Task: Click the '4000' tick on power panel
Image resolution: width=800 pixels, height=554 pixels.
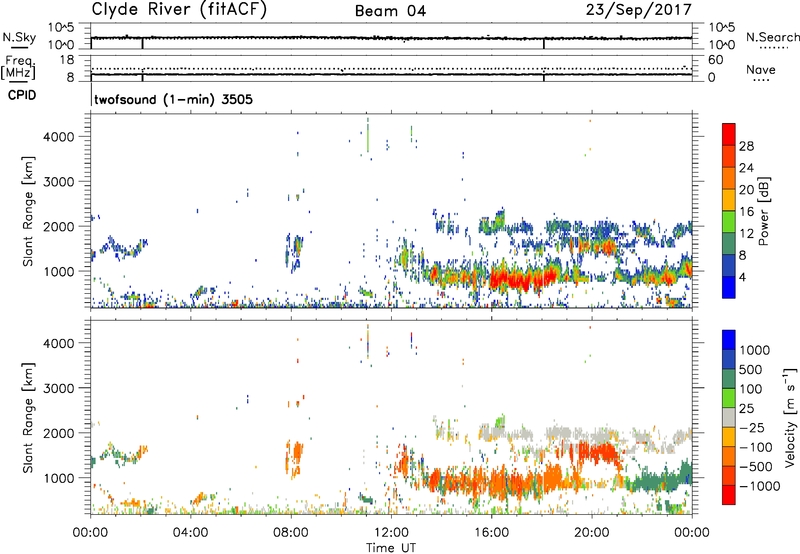Action: click(x=59, y=137)
